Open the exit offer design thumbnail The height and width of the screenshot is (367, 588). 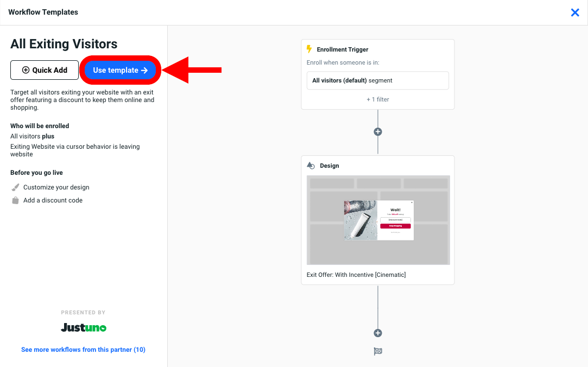(x=378, y=220)
